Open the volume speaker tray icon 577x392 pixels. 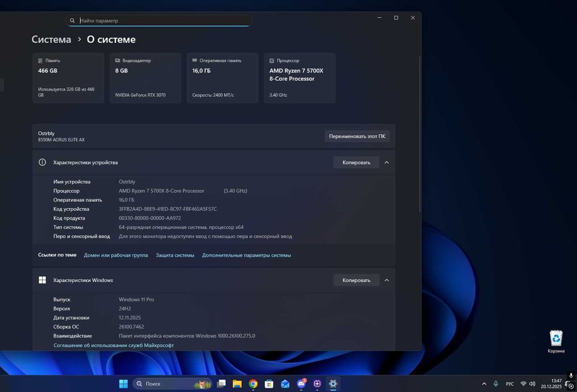pyautogui.click(x=532, y=384)
